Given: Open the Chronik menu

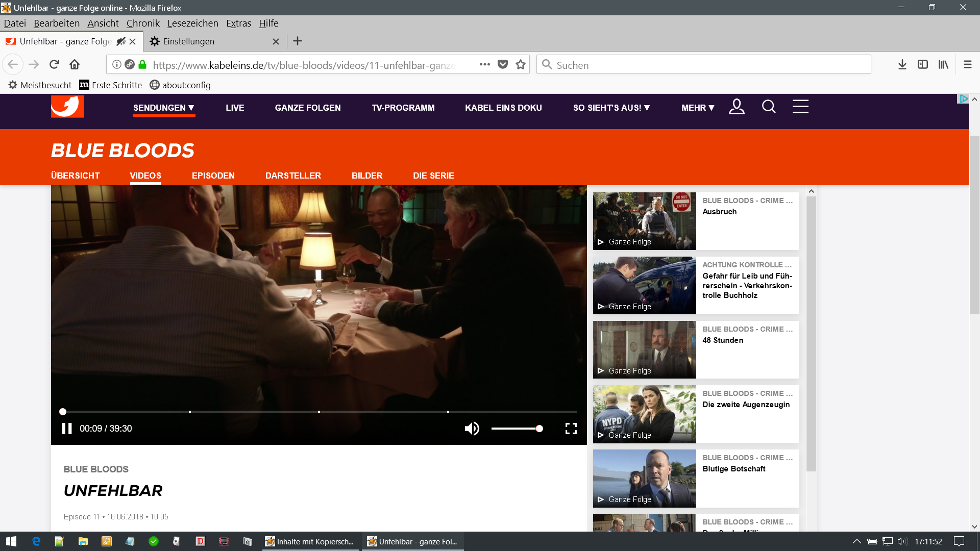Looking at the screenshot, I should point(143,23).
